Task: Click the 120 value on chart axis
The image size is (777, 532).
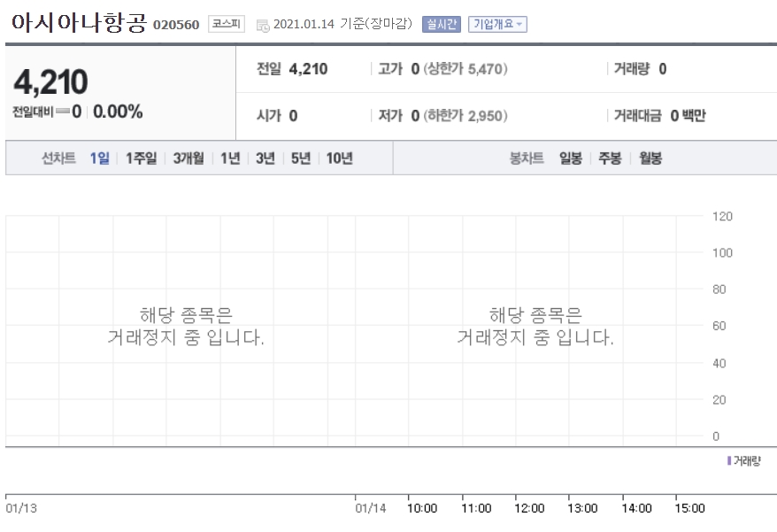Action: [722, 216]
